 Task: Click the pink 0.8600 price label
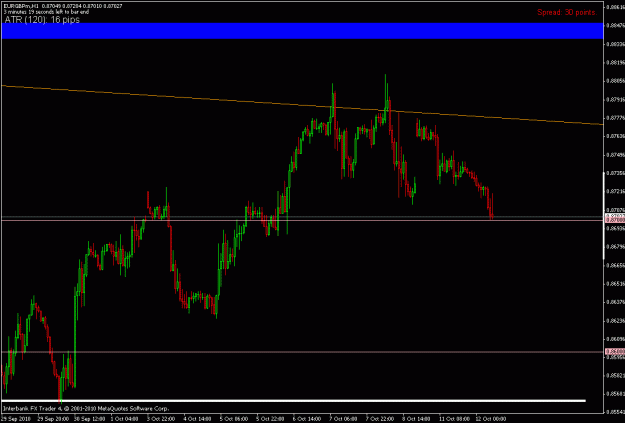(615, 351)
